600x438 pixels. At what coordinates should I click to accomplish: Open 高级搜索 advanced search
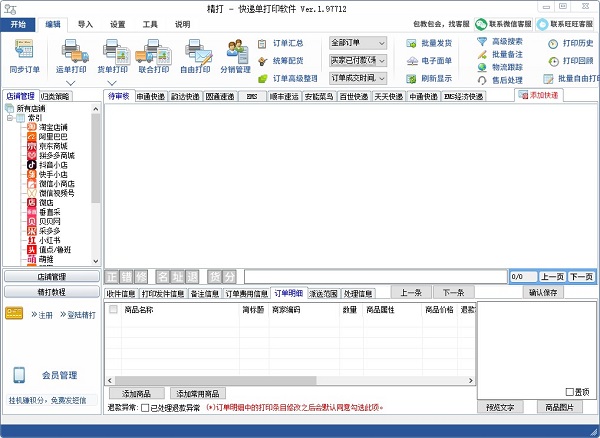[x=500, y=41]
